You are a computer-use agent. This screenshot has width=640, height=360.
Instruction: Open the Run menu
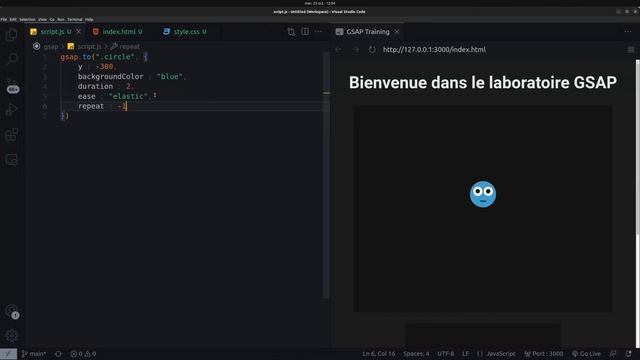point(61,19)
